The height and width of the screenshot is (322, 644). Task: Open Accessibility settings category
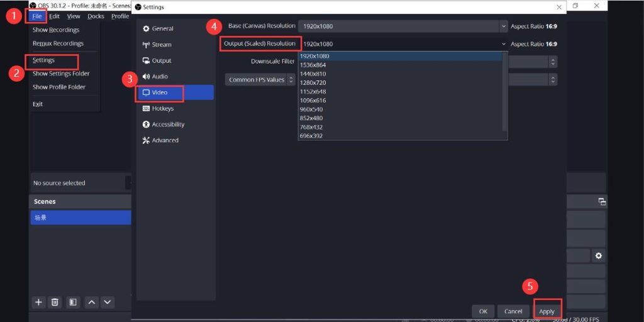tap(175, 125)
